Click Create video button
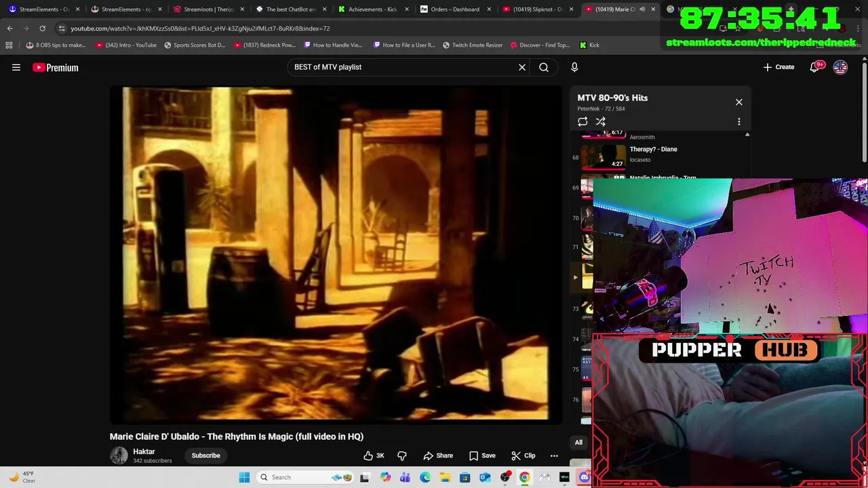This screenshot has height=488, width=868. pyautogui.click(x=778, y=67)
